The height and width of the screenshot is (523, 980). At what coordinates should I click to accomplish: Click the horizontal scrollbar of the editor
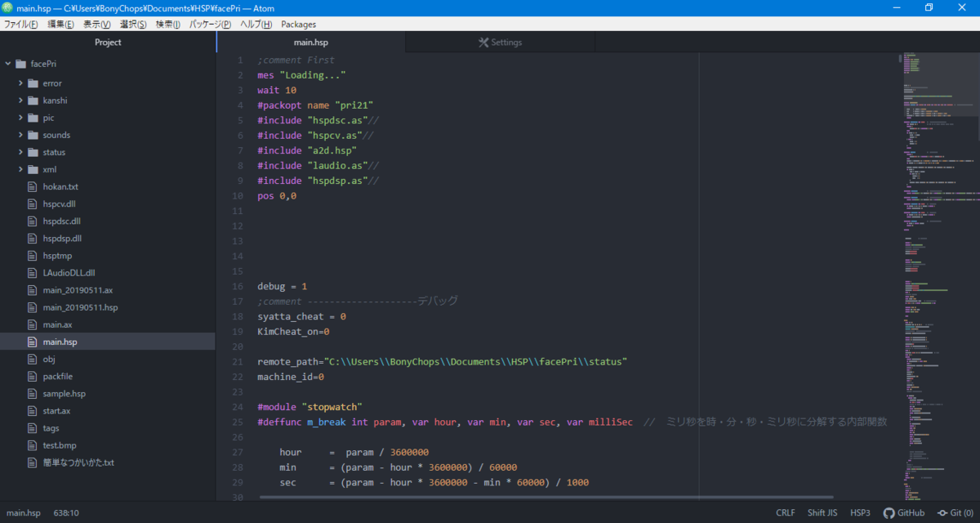(x=546, y=497)
